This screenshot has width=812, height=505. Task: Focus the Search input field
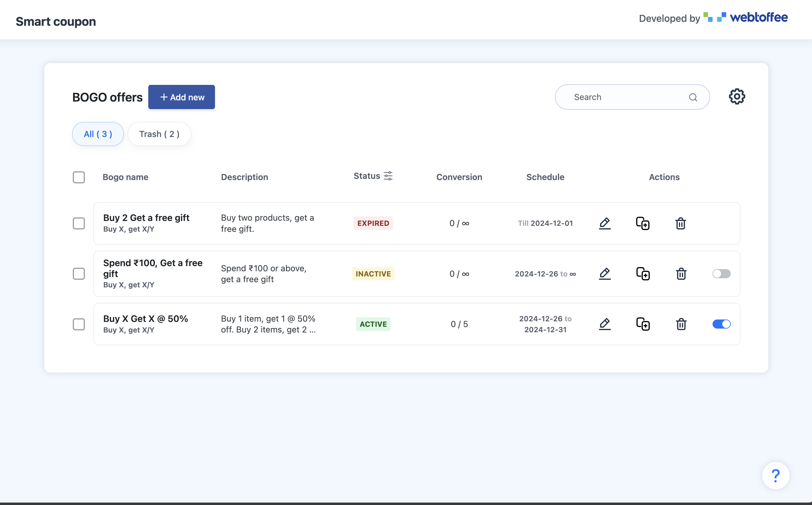click(x=632, y=97)
